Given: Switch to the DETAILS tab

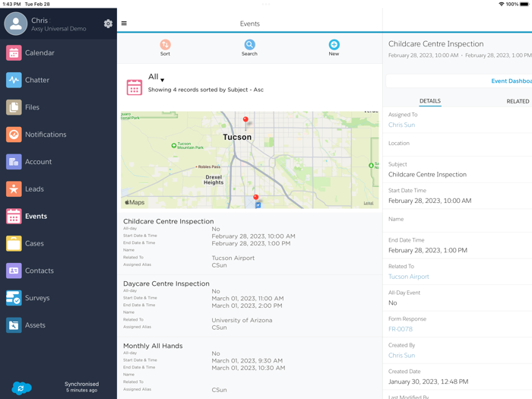Looking at the screenshot, I should click(430, 101).
